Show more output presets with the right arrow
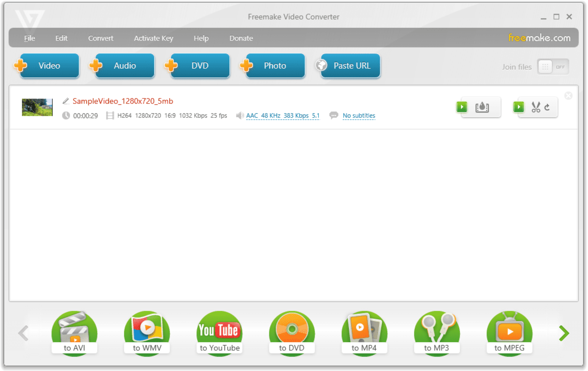Image resolution: width=588 pixels, height=371 pixels. (563, 333)
